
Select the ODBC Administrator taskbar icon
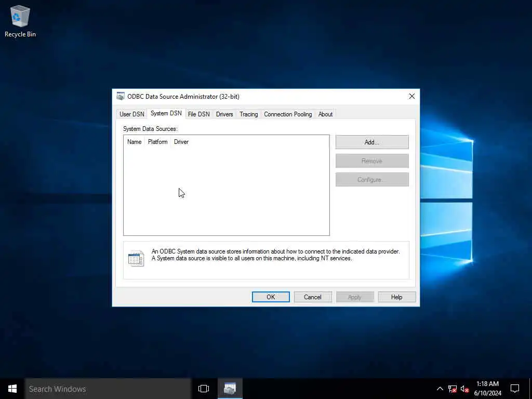(x=230, y=389)
